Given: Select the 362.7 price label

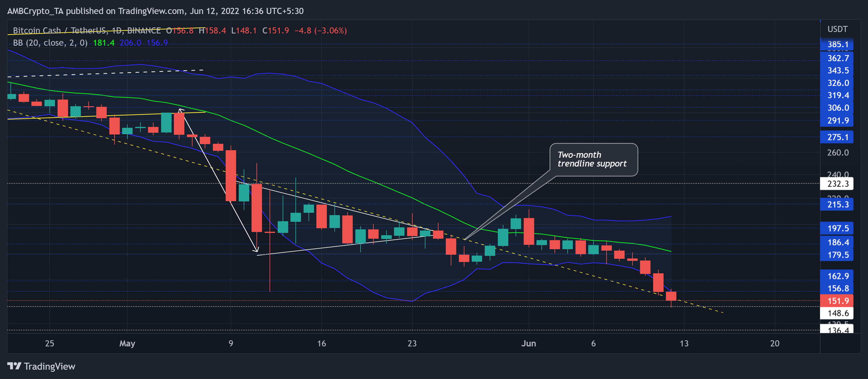Looking at the screenshot, I should [837, 58].
